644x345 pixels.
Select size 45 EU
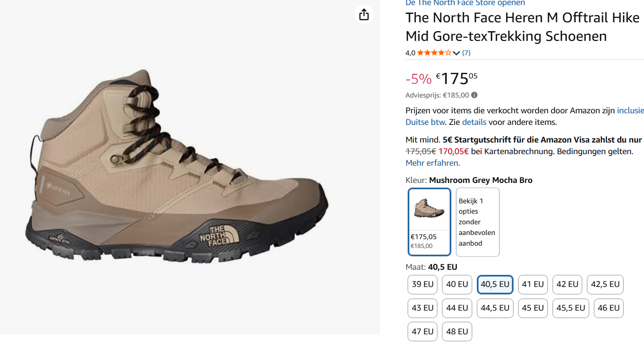[x=533, y=308]
